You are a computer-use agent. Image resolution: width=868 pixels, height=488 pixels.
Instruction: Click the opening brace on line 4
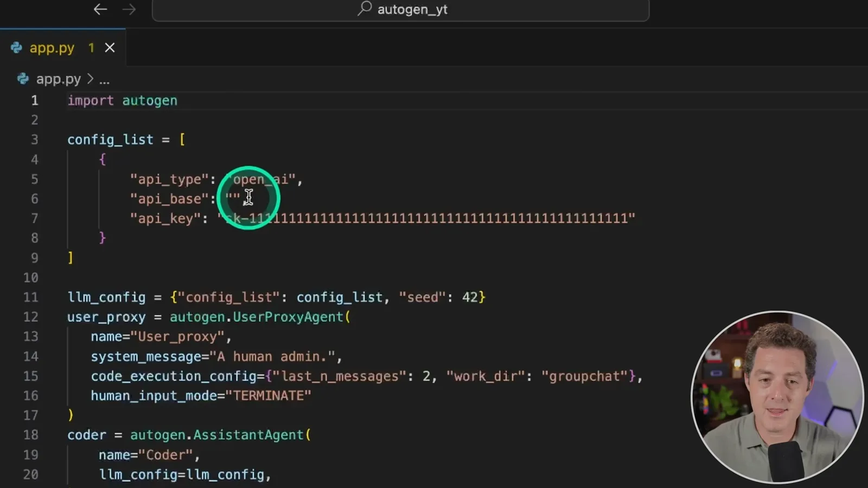[103, 159]
